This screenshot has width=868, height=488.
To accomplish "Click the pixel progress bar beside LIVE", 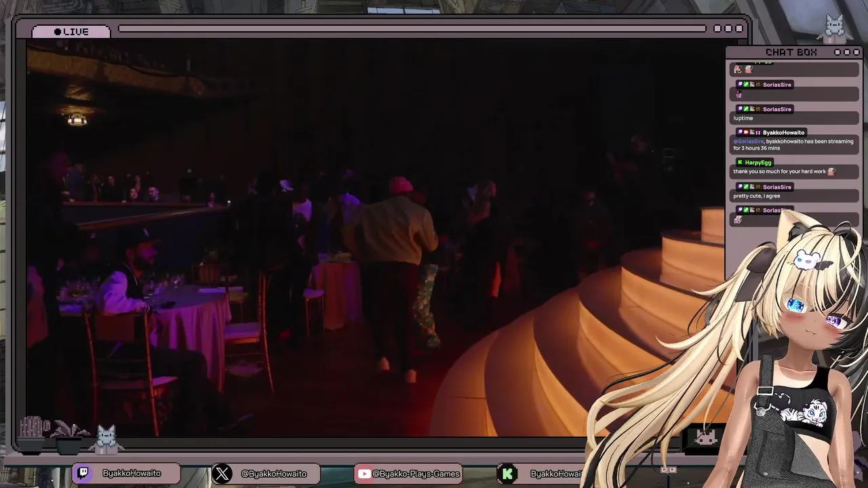I will pos(412,28).
